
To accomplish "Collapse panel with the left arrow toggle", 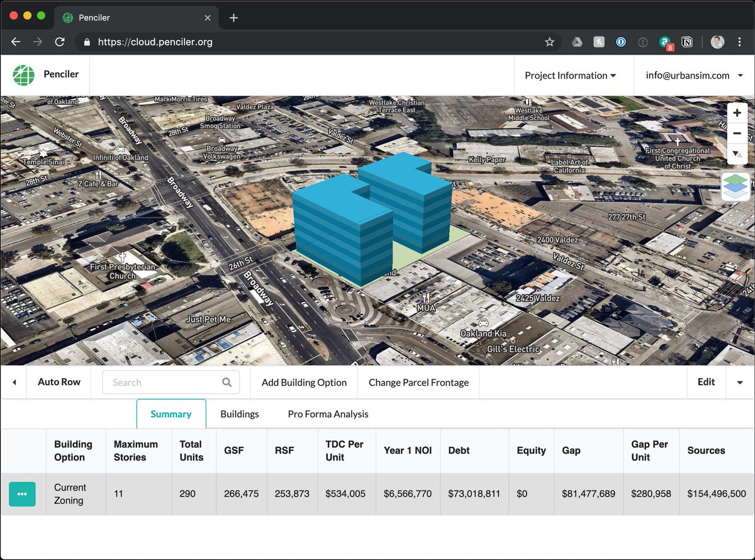I will click(x=14, y=383).
